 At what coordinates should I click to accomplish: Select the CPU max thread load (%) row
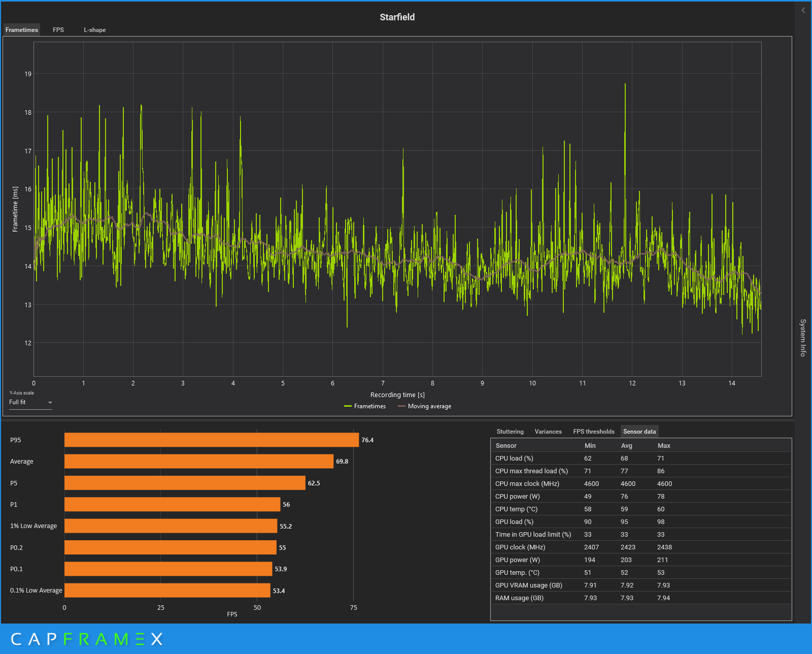click(x=641, y=471)
